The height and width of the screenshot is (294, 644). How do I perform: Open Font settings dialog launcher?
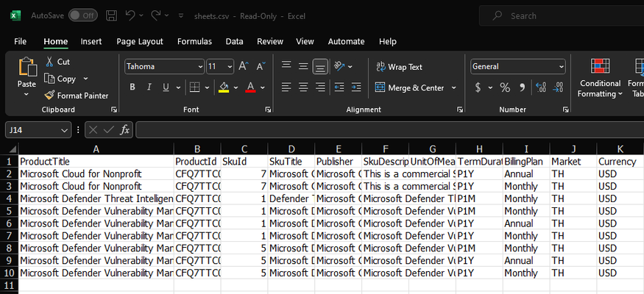(268, 110)
